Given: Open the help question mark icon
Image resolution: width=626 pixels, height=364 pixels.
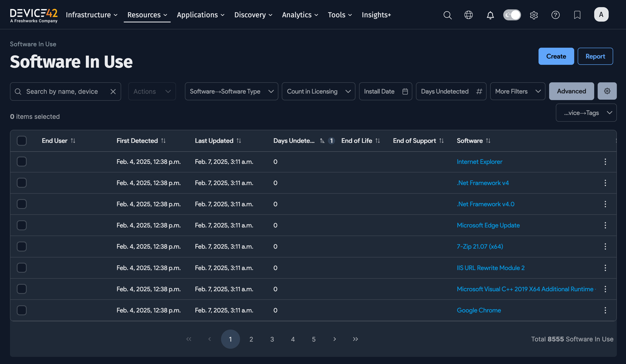Looking at the screenshot, I should click(555, 15).
